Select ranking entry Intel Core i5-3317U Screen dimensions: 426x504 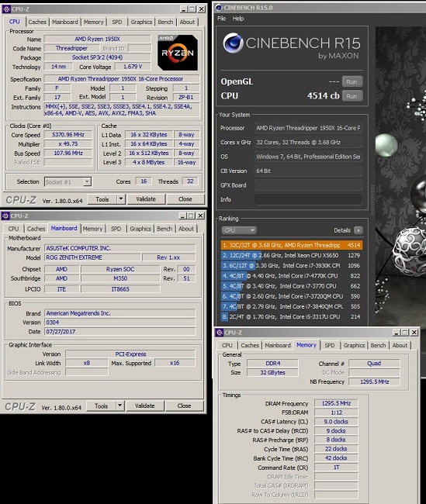click(x=292, y=316)
